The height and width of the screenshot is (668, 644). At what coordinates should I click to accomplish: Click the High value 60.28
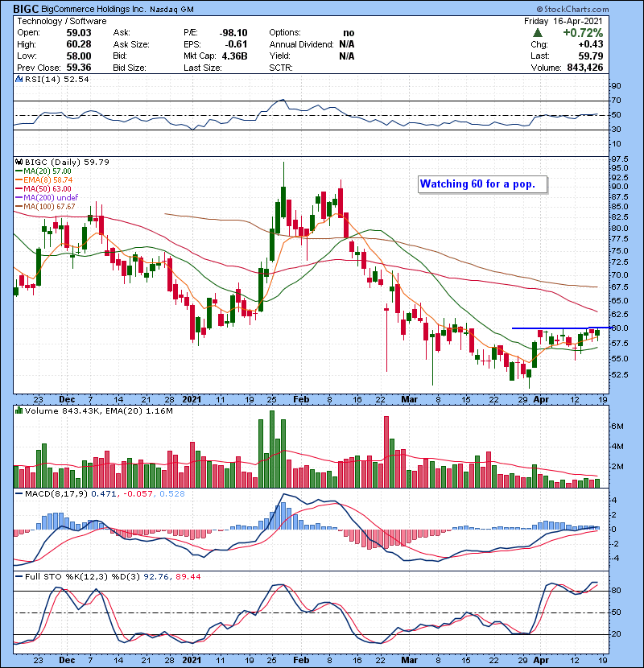tap(79, 44)
